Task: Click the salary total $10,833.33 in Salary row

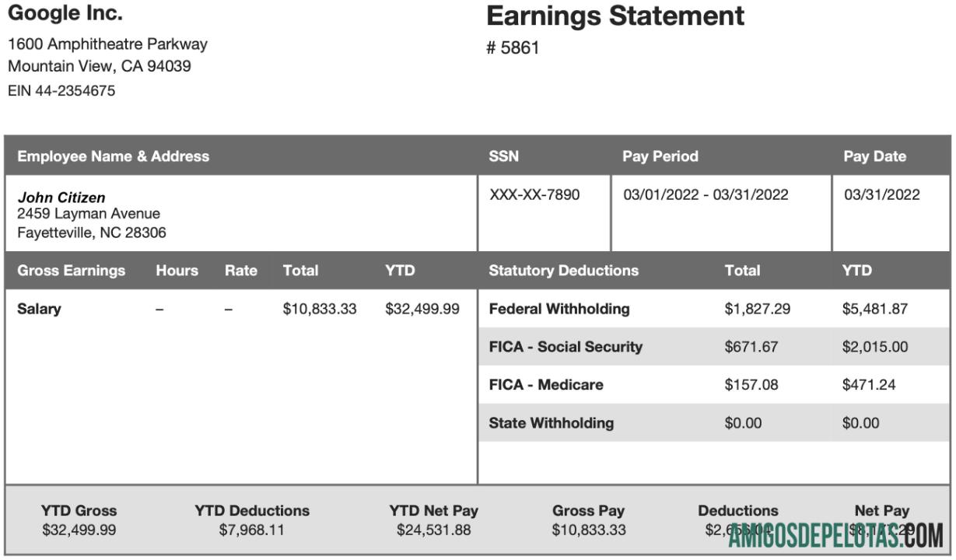Action: point(320,309)
